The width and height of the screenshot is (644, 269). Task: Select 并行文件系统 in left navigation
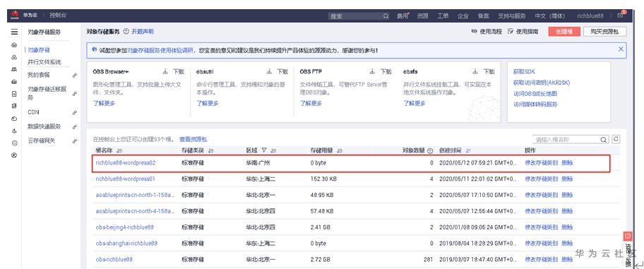point(44,62)
